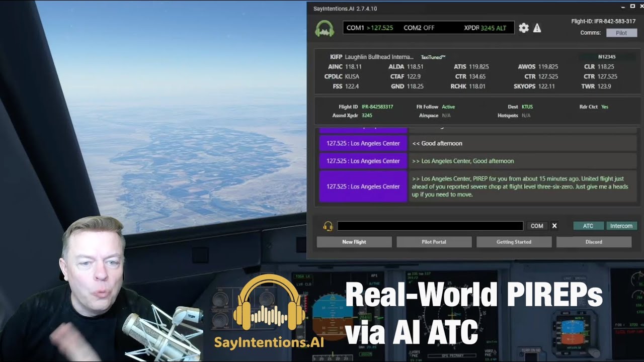Open the Discord link button
Viewport: 644px width, 362px height.
coord(594,242)
